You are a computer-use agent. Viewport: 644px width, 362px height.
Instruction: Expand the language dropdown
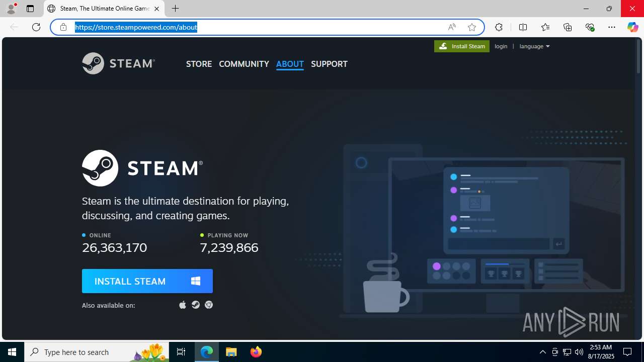pos(534,46)
